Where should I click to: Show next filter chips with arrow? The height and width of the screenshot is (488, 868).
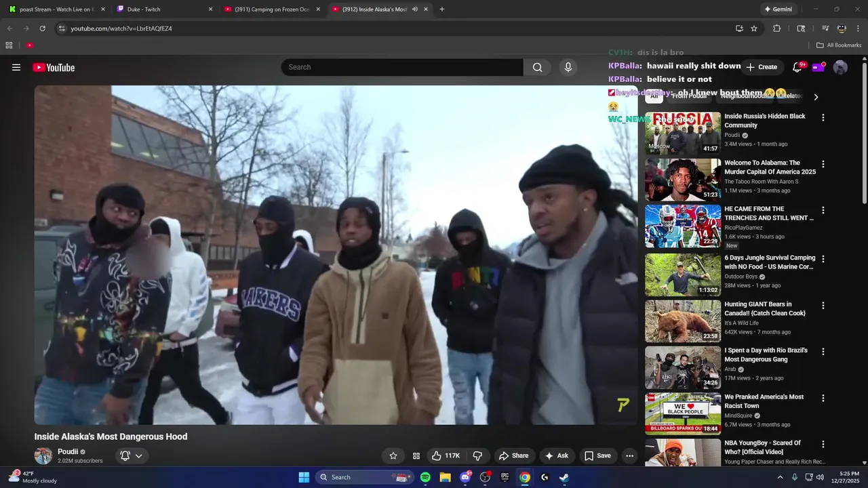click(816, 97)
